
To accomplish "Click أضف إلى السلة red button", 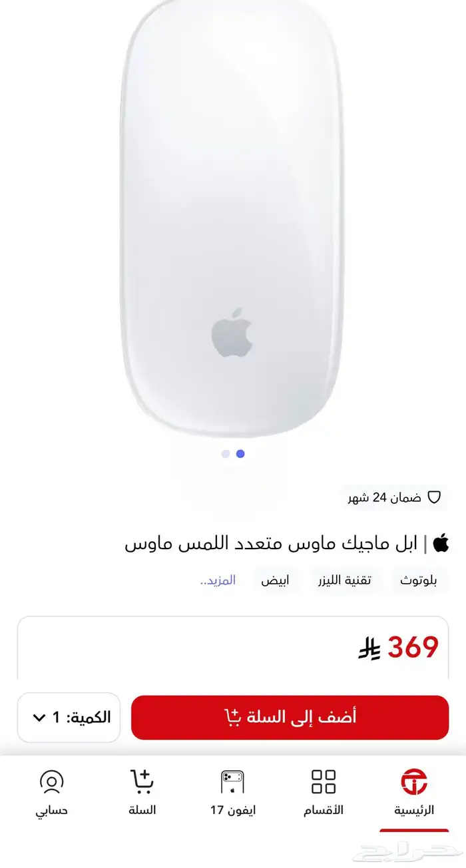I will click(290, 717).
